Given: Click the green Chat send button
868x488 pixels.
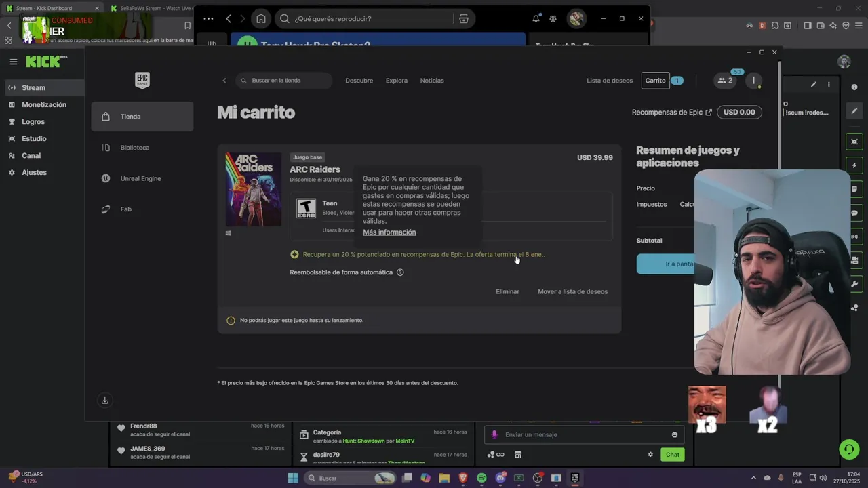Looking at the screenshot, I should 673,455.
